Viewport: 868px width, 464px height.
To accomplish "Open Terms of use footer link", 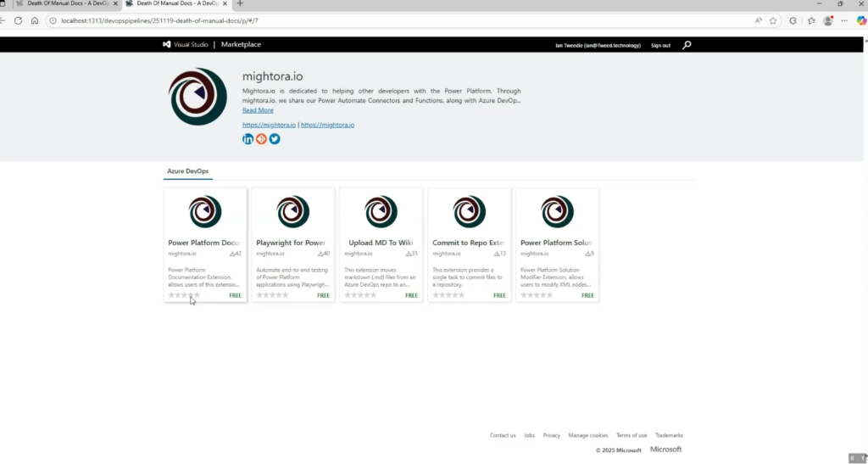I will point(632,435).
